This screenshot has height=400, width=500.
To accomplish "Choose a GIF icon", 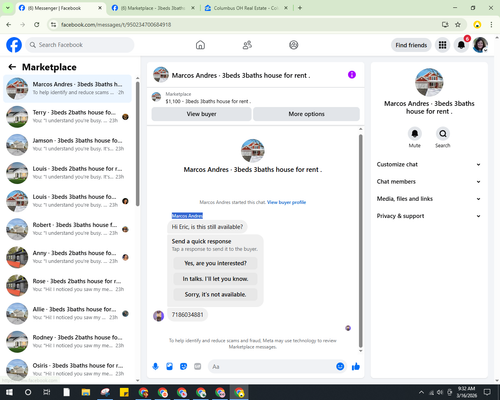I will [197, 367].
